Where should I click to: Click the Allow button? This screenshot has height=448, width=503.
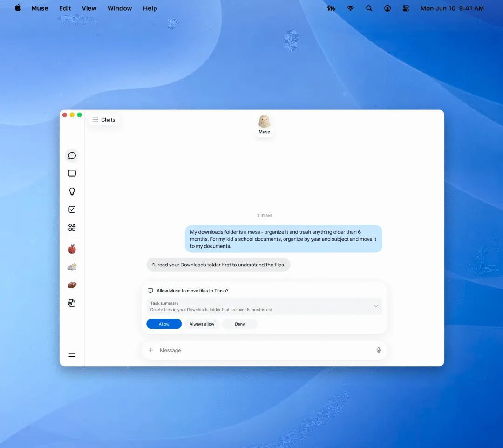(x=164, y=324)
